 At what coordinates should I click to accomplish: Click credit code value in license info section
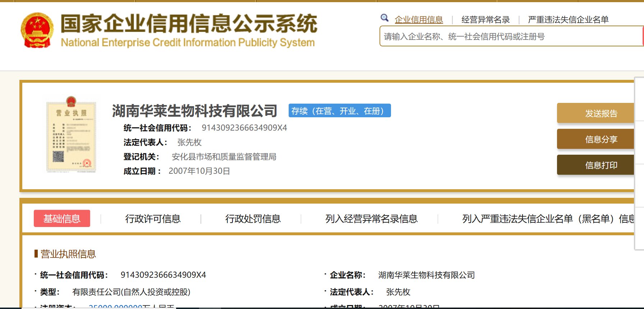coord(163,275)
